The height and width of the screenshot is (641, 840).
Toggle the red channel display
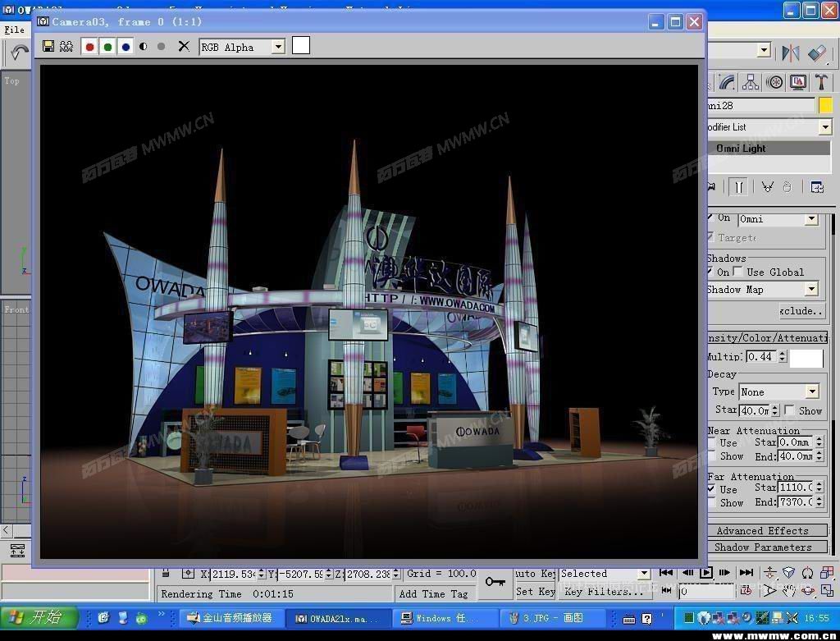coord(89,47)
